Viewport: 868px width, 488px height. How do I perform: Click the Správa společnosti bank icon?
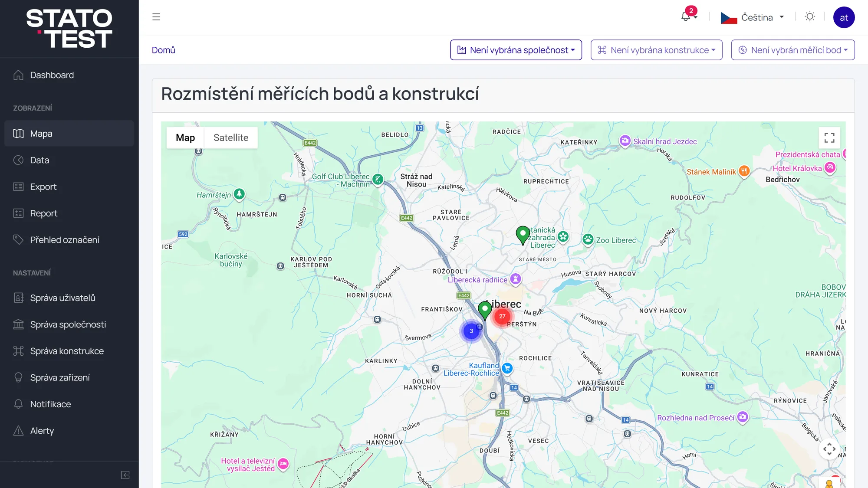pos(18,324)
